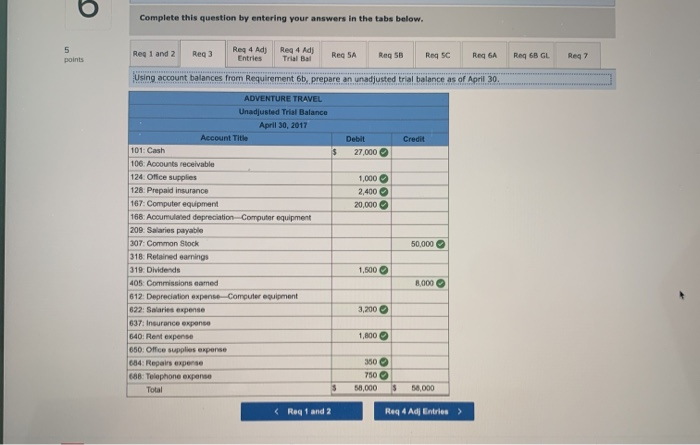Select the '684: Repairs expense' account title
This screenshot has width=700, height=445.
coord(166,363)
